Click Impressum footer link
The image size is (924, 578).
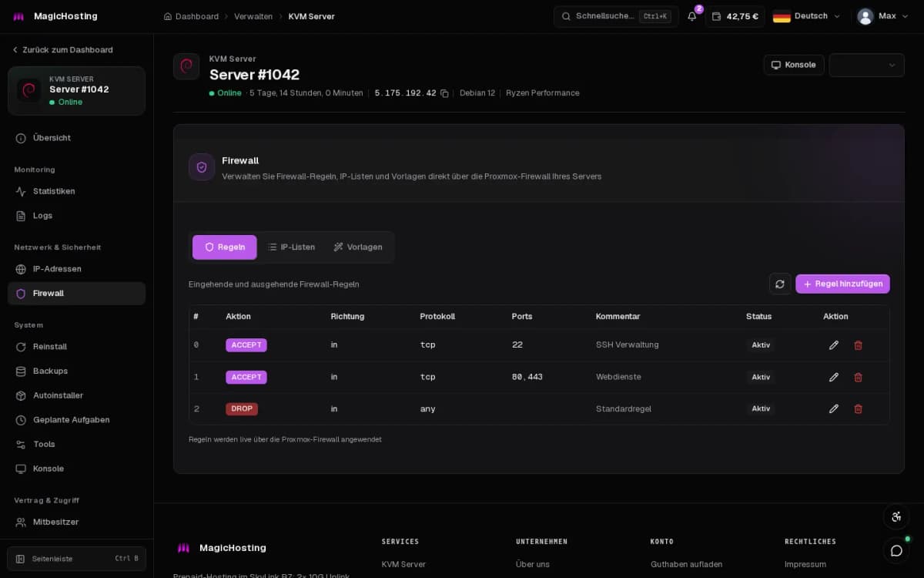coord(805,564)
